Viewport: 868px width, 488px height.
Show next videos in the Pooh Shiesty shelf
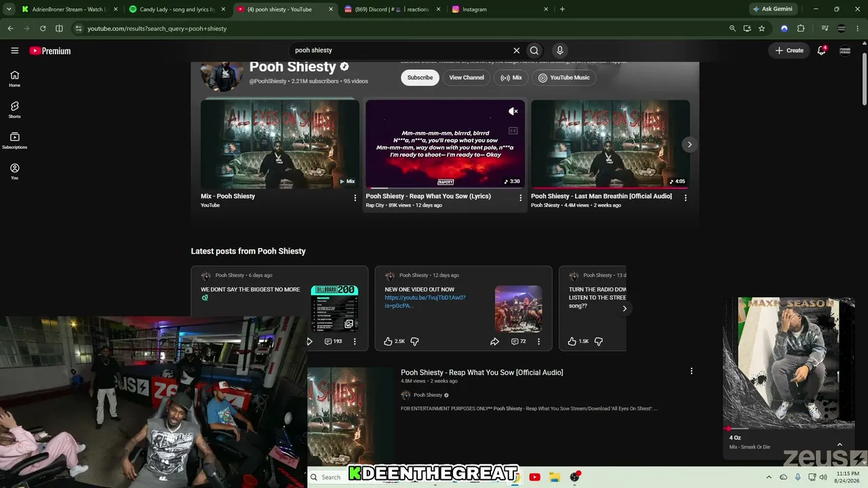689,144
